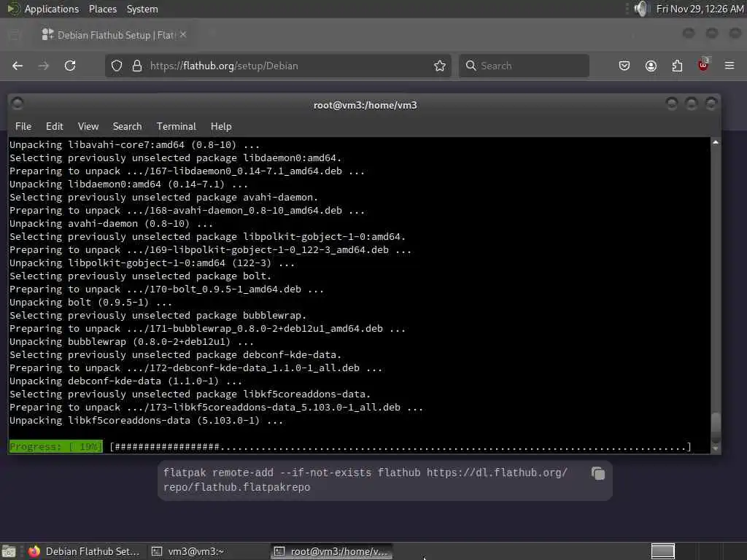747x560 pixels.
Task: Show desktop icon in bottom panel
Action: coord(9,551)
